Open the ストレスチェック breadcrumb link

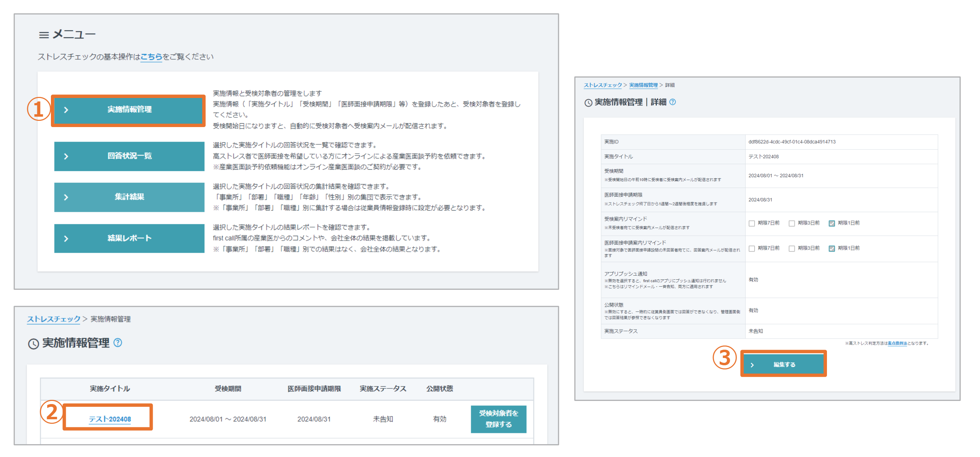point(53,319)
